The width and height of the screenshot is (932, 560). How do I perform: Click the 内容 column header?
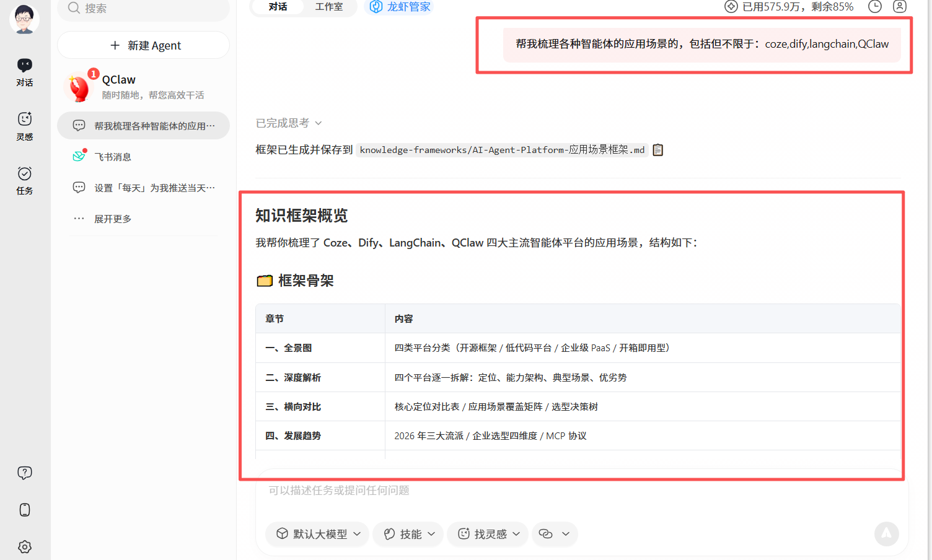coord(643,318)
